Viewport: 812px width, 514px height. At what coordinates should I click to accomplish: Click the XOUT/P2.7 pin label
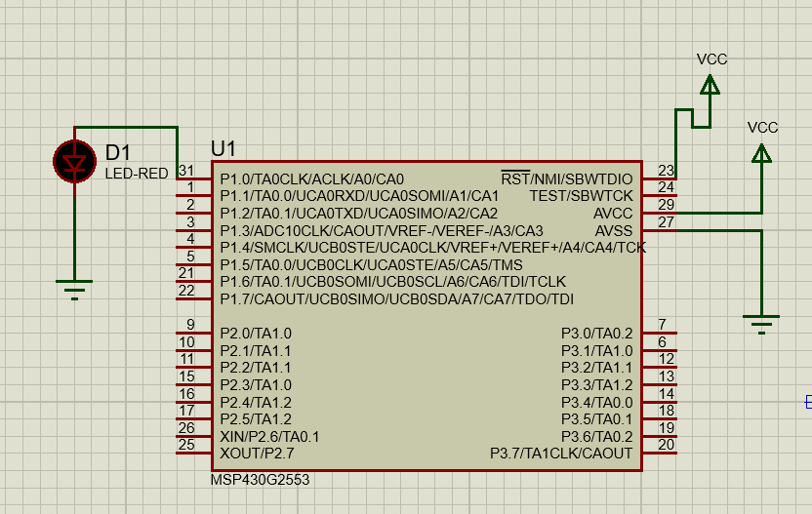coord(257,454)
